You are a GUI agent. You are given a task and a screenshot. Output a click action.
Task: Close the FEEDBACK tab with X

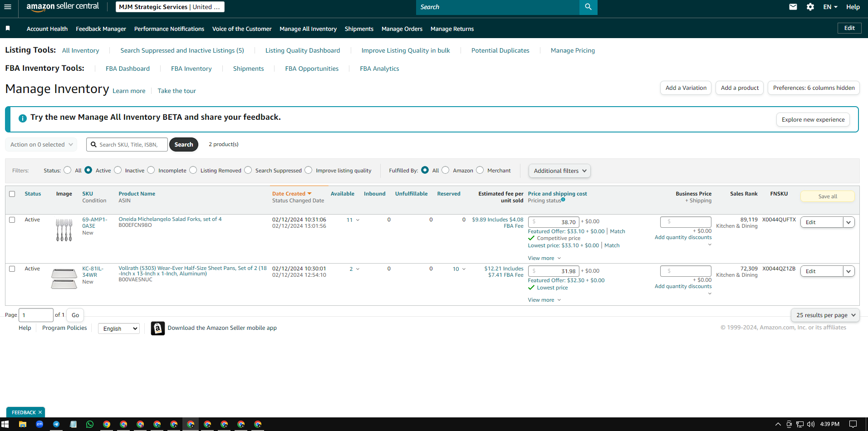[x=40, y=412]
